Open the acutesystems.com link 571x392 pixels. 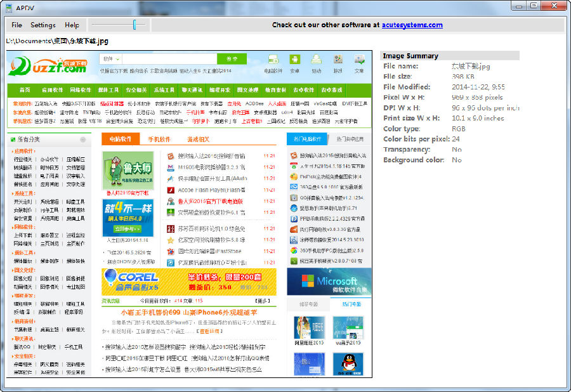click(x=412, y=25)
